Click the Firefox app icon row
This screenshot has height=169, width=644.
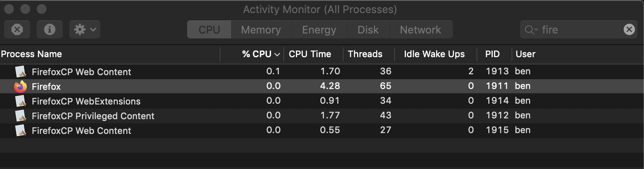(x=20, y=87)
